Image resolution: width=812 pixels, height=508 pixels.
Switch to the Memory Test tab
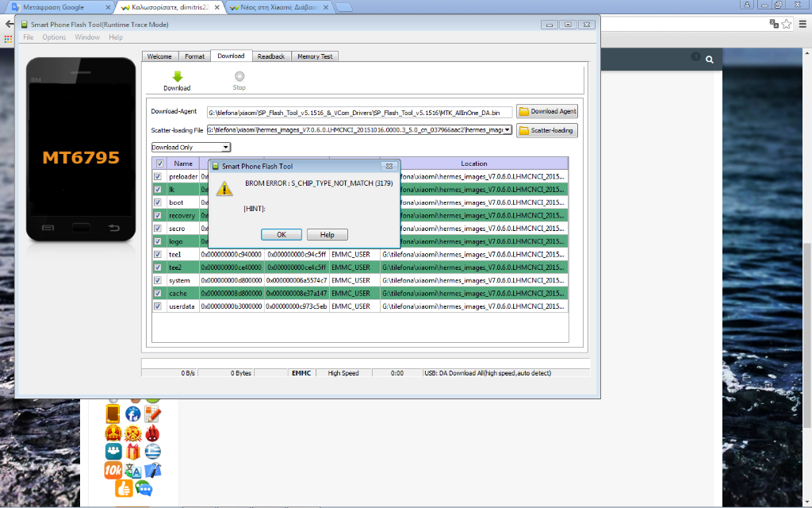(x=315, y=56)
